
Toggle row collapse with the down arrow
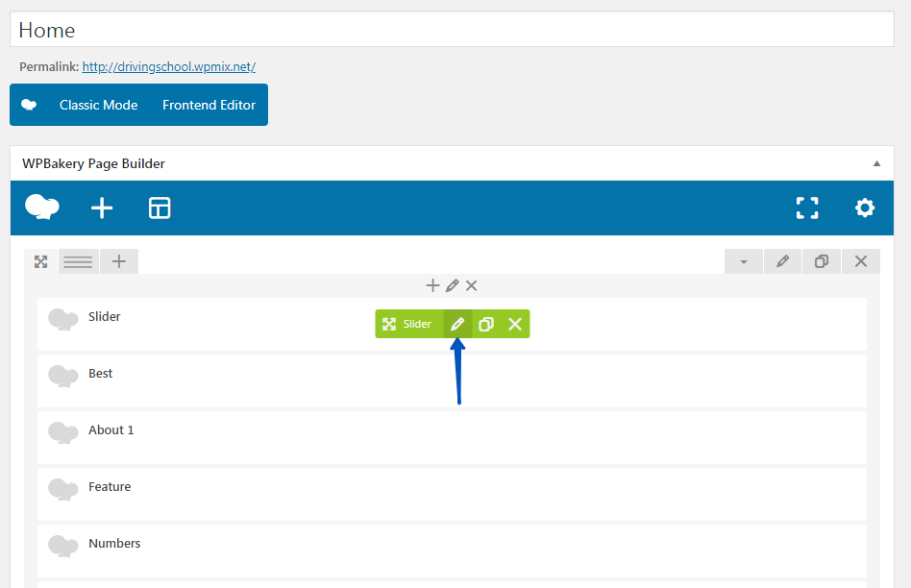(743, 261)
